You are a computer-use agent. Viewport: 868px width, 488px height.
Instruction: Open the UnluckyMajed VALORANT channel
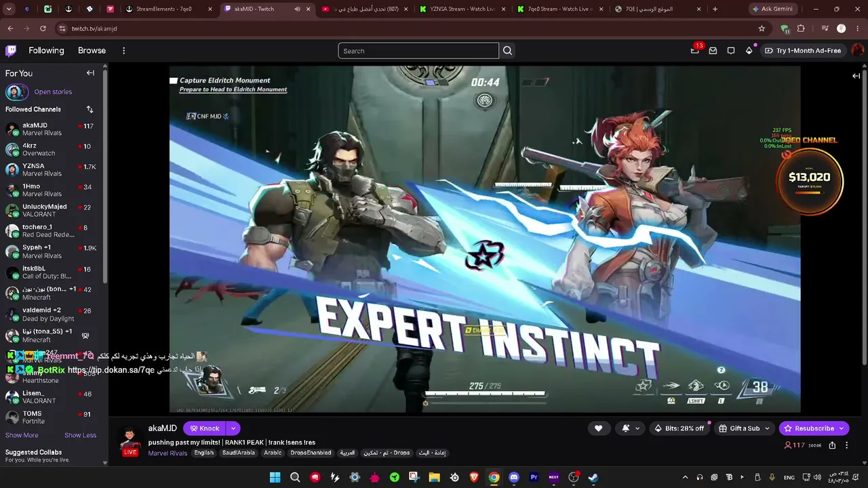coord(52,210)
